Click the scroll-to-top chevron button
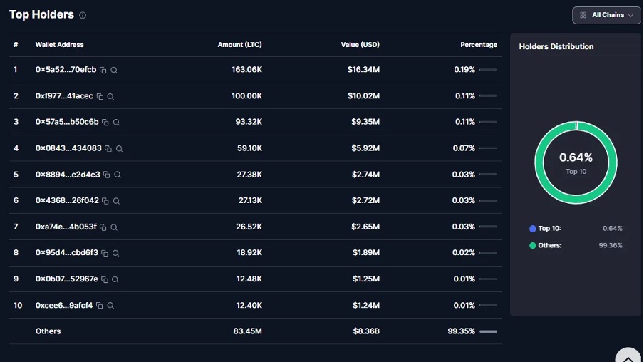This screenshot has width=644, height=362. point(628,356)
